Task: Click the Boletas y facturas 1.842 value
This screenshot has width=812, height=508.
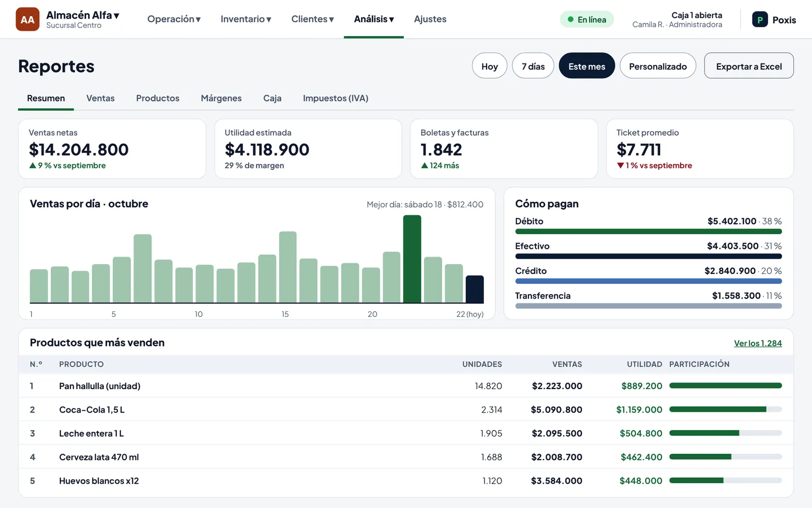Action: 442,150
